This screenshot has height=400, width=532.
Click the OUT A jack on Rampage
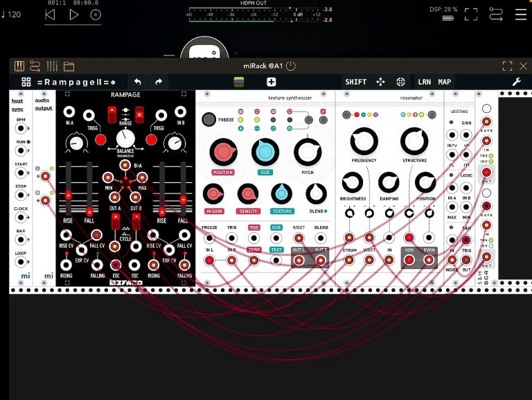coord(115,198)
